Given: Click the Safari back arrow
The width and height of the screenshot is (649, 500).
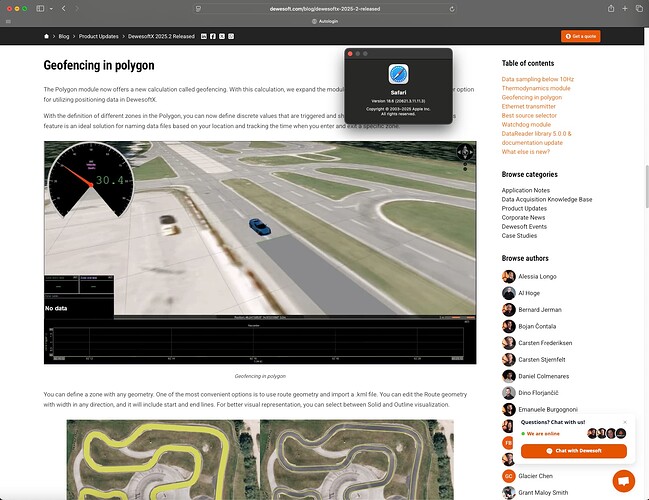Looking at the screenshot, I should pyautogui.click(x=65, y=8).
